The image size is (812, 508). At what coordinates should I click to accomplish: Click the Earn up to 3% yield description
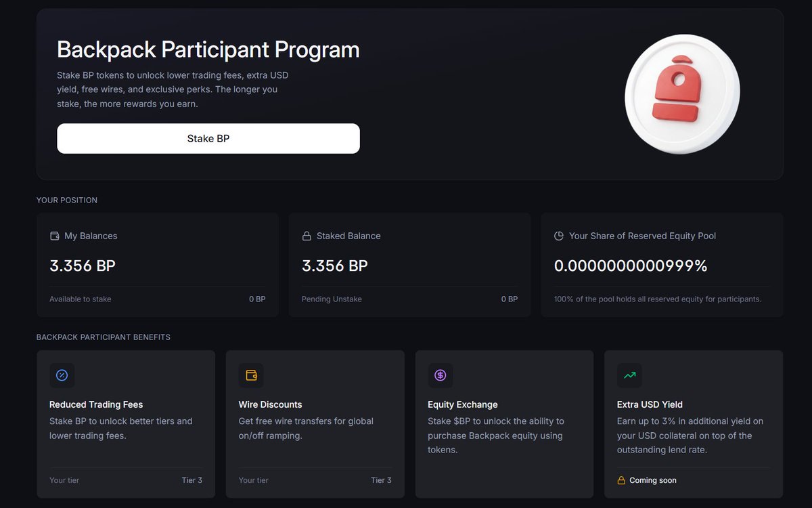(x=690, y=436)
